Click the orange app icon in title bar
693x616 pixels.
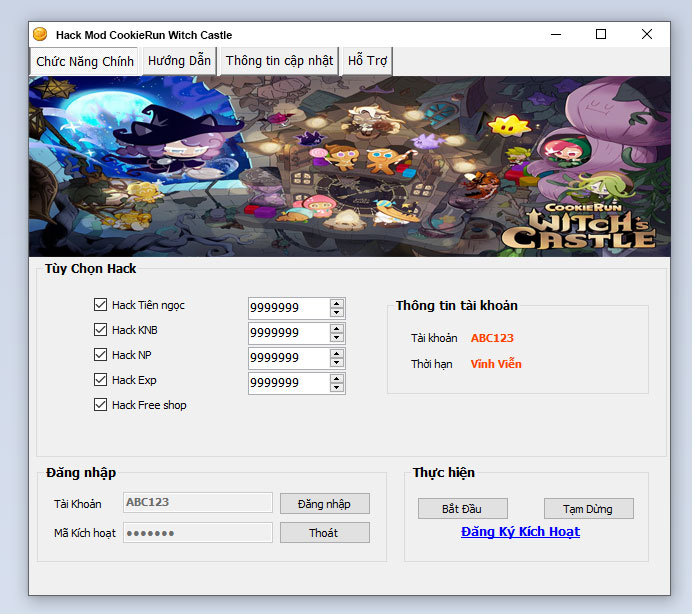tap(40, 34)
